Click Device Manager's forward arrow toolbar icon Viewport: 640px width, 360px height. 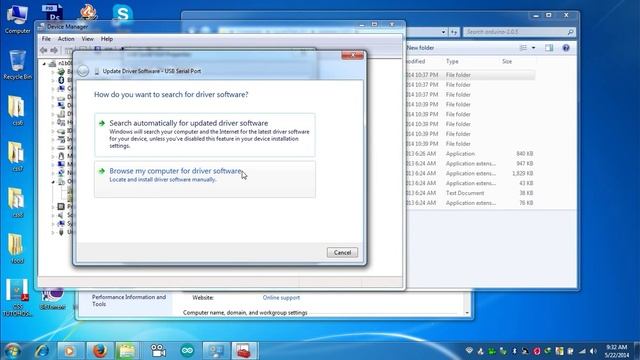(54, 50)
